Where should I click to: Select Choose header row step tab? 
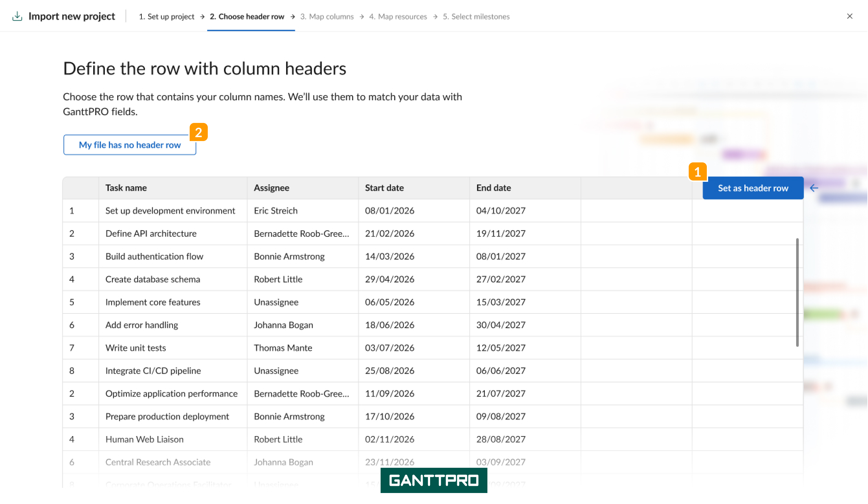(247, 16)
